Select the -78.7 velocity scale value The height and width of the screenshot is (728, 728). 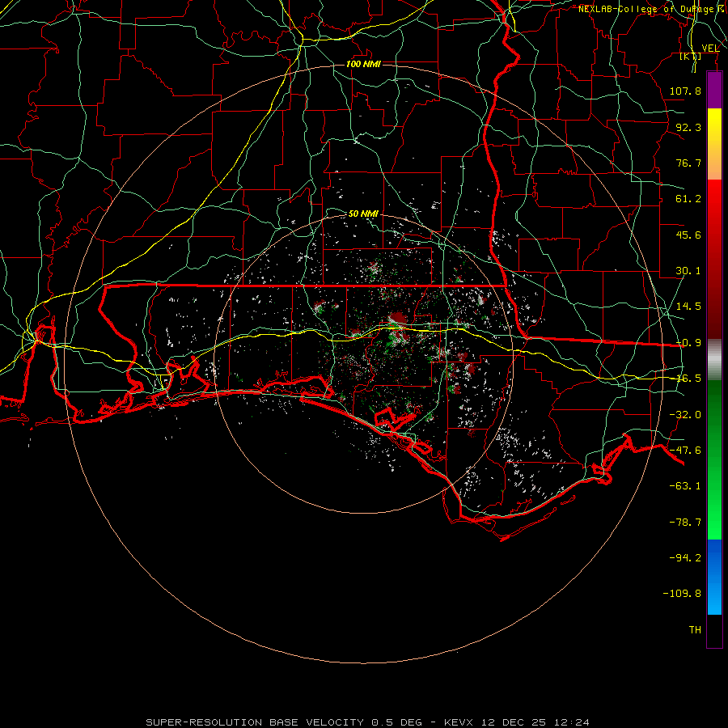click(x=685, y=523)
